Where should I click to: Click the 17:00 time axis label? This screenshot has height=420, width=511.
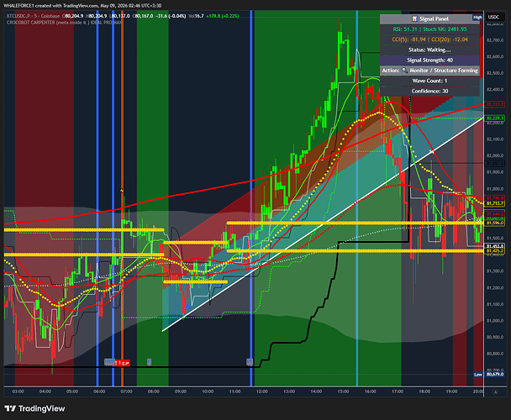point(398,391)
